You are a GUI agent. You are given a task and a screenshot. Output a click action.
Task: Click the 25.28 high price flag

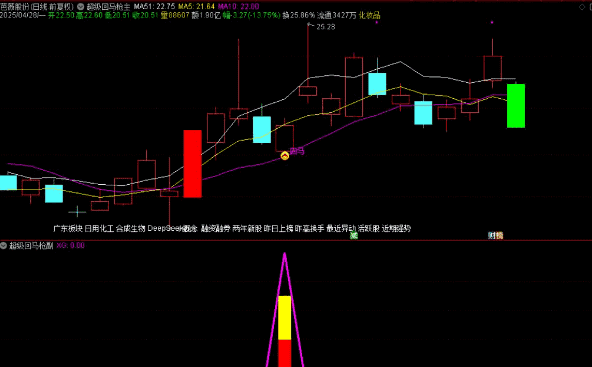[325, 27]
